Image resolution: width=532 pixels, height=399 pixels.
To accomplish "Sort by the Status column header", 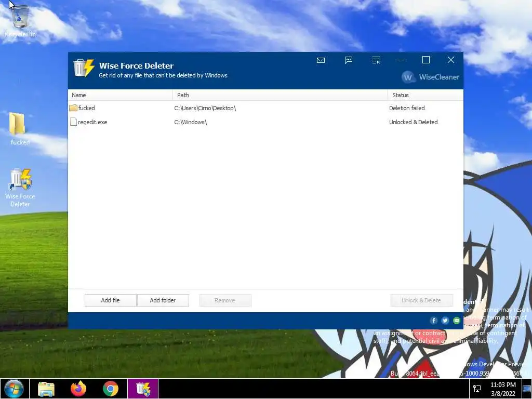I will tap(425, 95).
